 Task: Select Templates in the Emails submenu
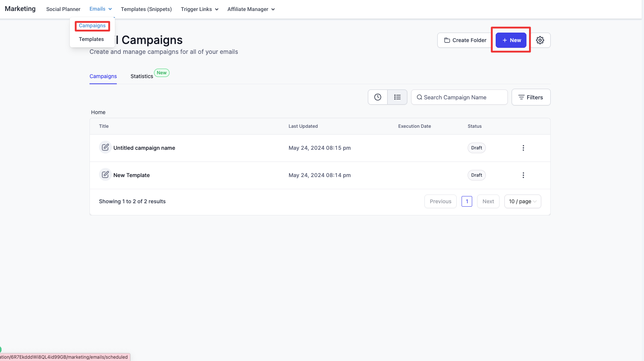91,39
